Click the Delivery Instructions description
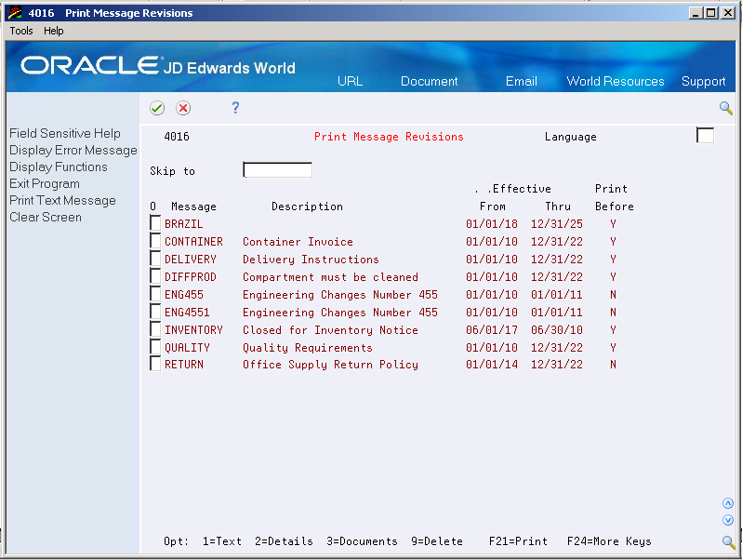Viewport: 742px width, 560px height. [311, 260]
